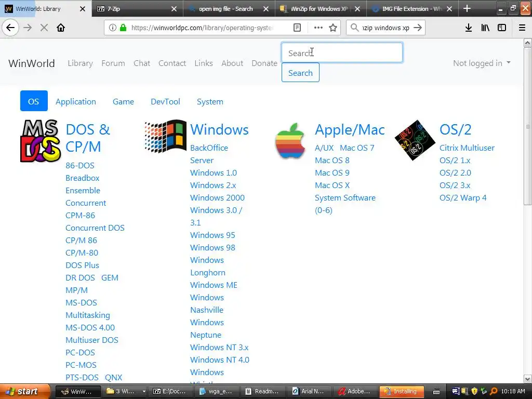532x399 pixels.
Task: Switch to the 7-Zip tab
Action: point(137,9)
